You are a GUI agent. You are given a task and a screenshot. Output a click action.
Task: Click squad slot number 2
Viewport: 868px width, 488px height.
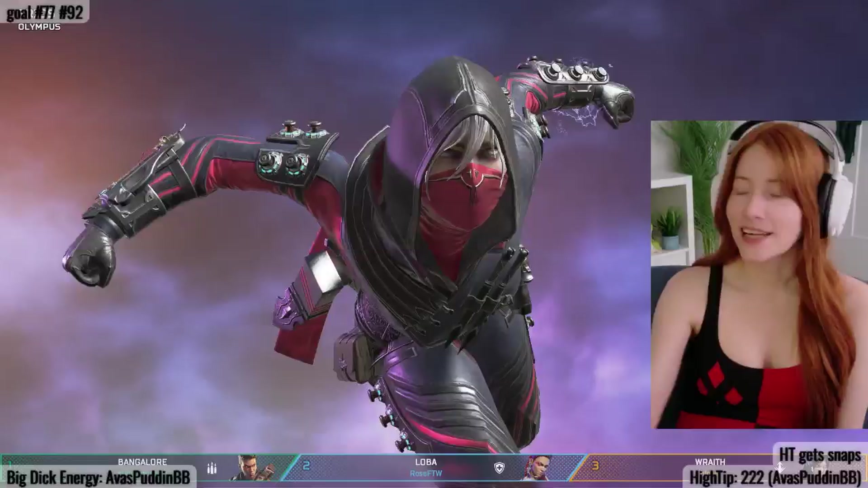click(x=306, y=465)
